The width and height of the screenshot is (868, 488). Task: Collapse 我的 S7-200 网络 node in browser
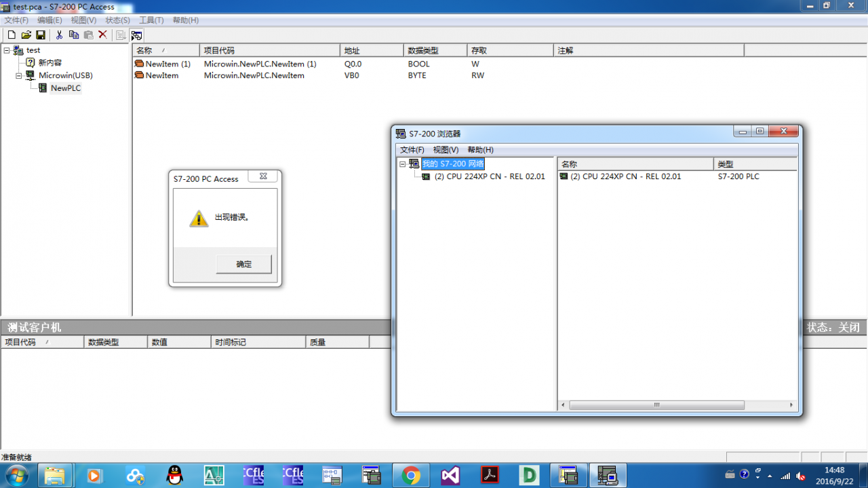[x=403, y=164]
